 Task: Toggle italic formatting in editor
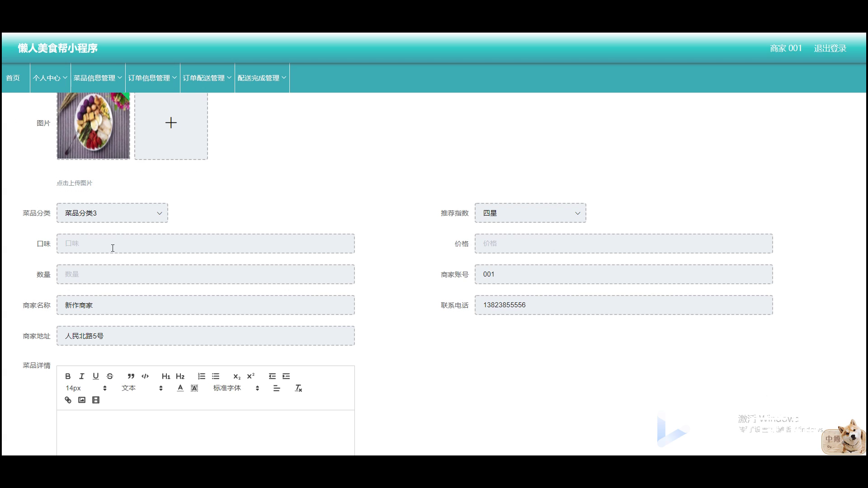(x=82, y=376)
